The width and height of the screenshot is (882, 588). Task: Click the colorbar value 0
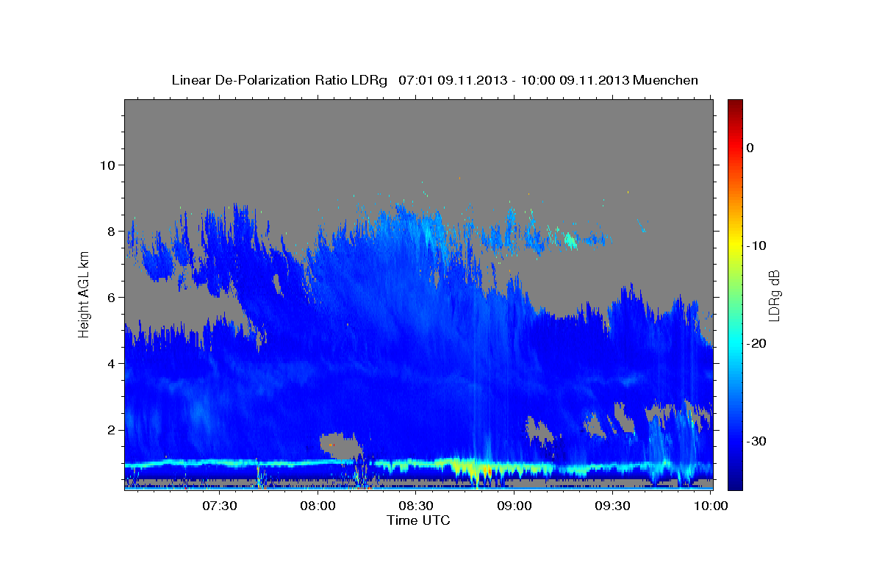(x=750, y=148)
